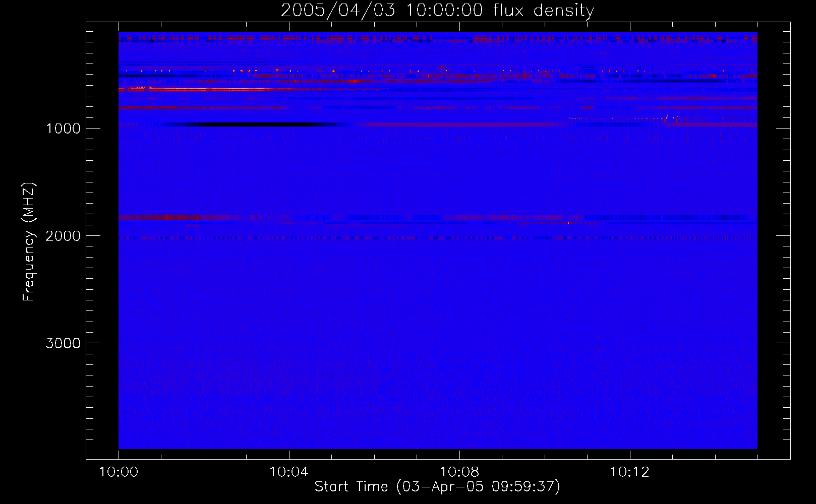Click the "2000" frequency tick label
The image size is (816, 504).
63,236
